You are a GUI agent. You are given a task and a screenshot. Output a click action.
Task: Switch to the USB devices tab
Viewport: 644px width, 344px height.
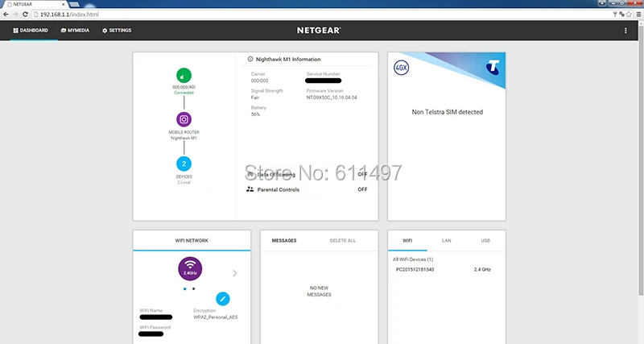[x=485, y=240]
